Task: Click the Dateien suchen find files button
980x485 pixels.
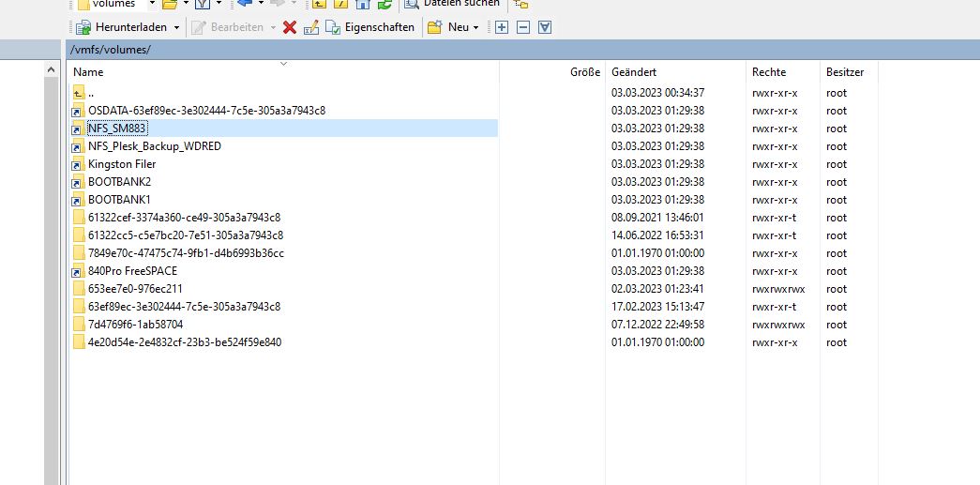Action: (x=452, y=4)
